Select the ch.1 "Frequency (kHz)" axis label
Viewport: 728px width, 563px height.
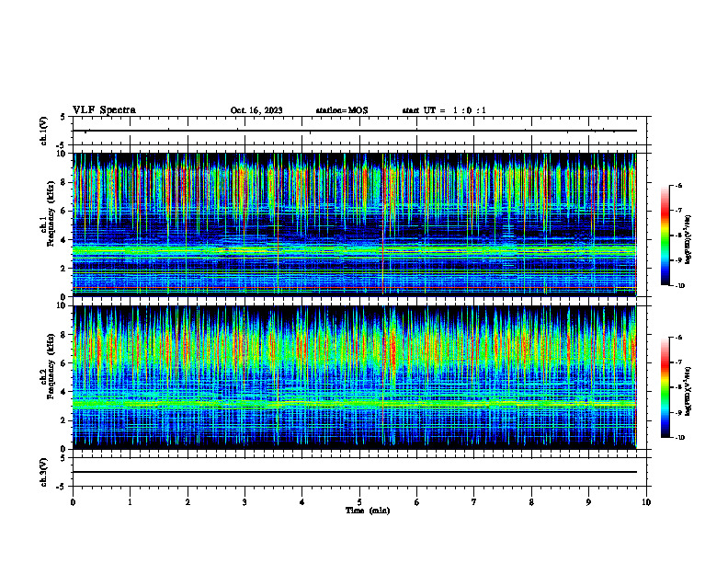51,213
